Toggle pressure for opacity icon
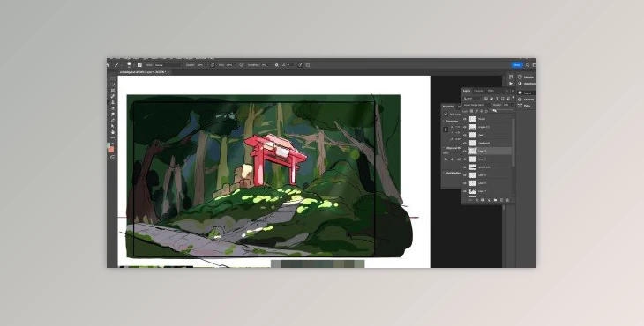Screen dimensions: 644x326 pos(213,65)
